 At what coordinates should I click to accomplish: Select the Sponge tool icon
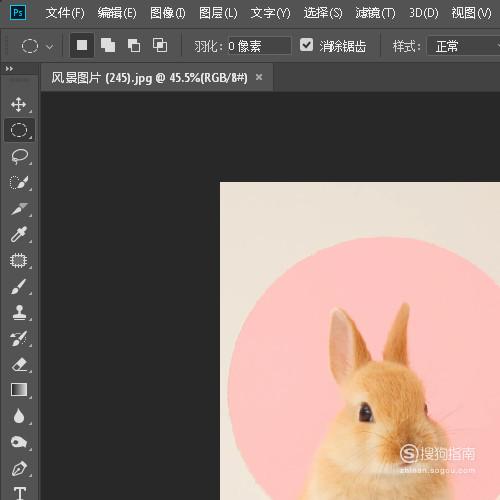click(x=19, y=442)
